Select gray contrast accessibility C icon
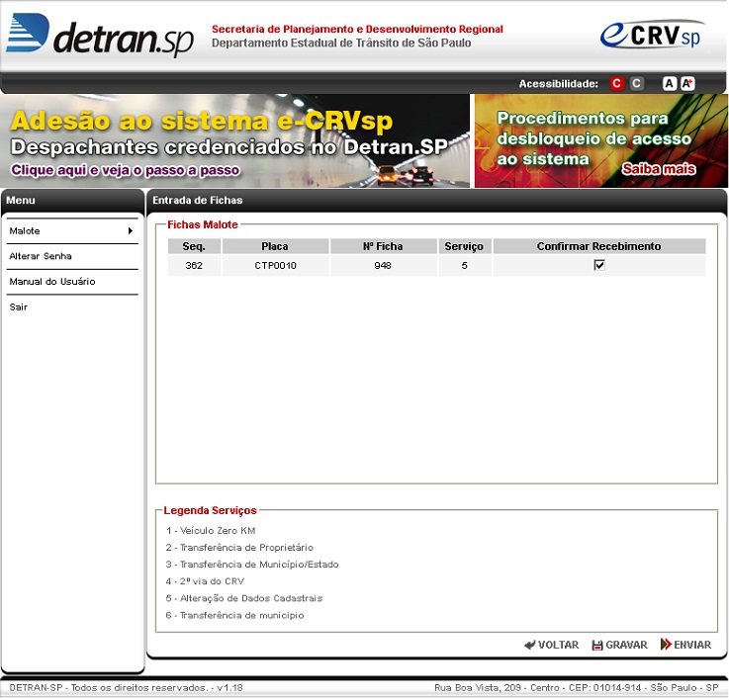This screenshot has width=729, height=700. 636,84
